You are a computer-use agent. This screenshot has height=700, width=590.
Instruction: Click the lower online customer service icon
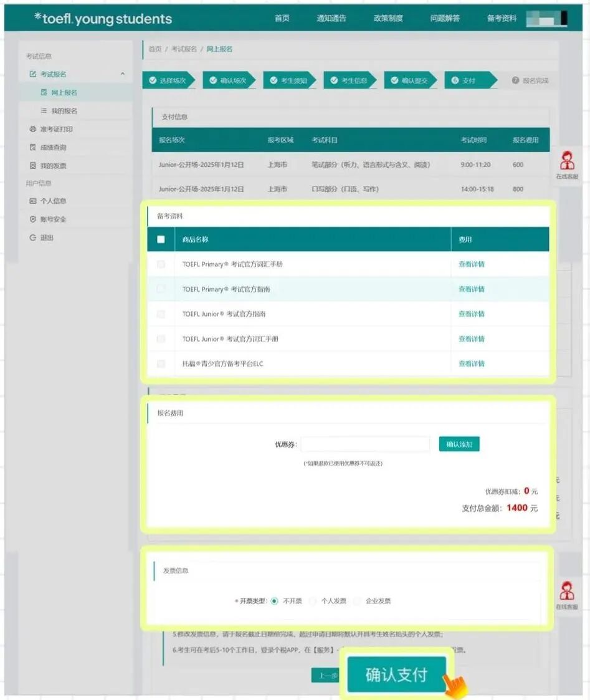click(x=567, y=590)
